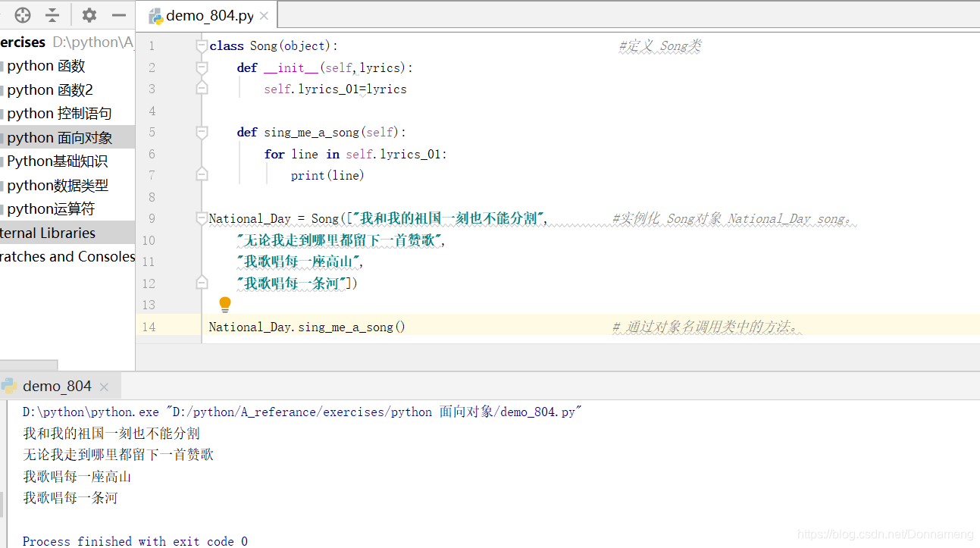Click string "我歌唱每一条河" in editor

point(290,283)
